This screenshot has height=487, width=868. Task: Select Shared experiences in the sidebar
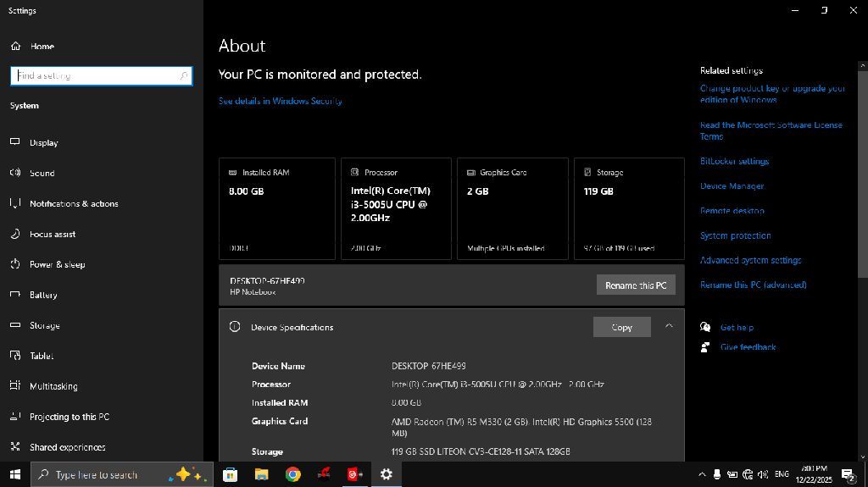(x=67, y=447)
